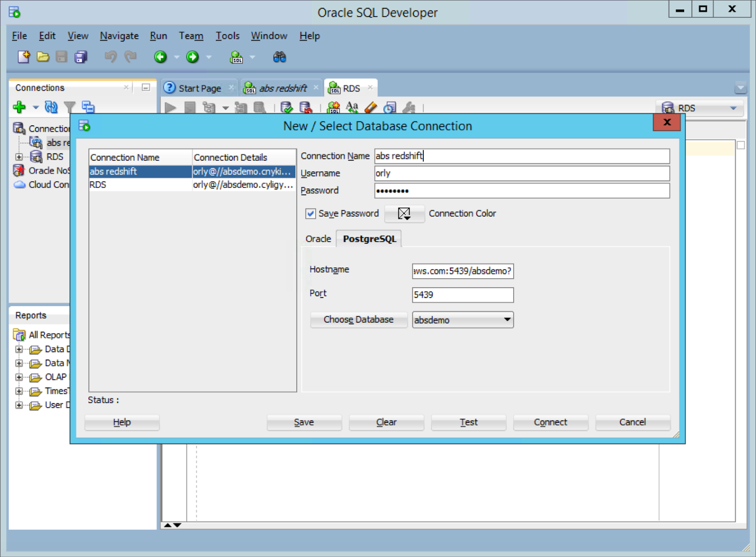Image resolution: width=756 pixels, height=557 pixels.
Task: Click the Save All disks icon
Action: [81, 57]
